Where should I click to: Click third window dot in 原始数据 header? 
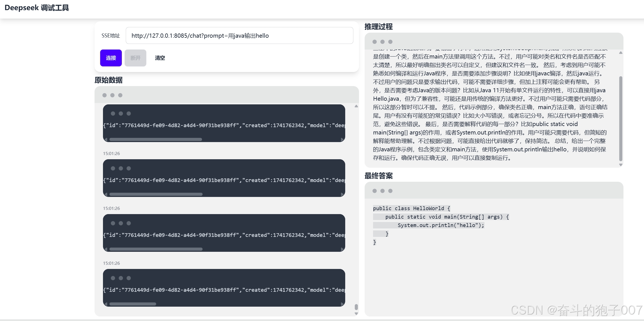coord(120,95)
